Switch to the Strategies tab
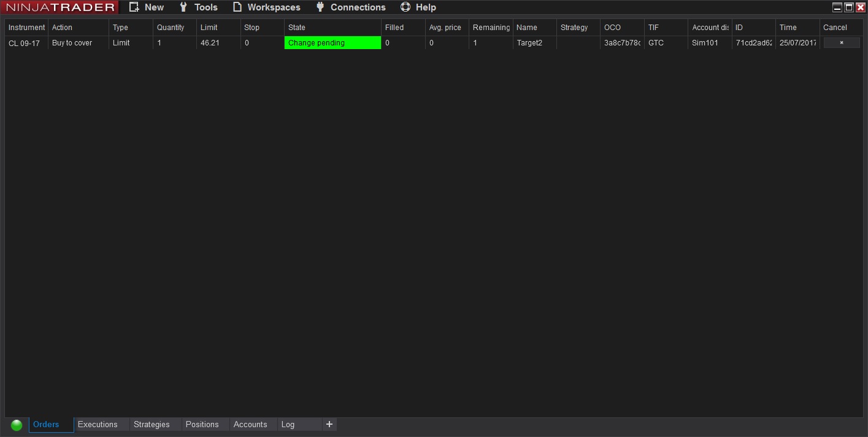 click(156, 425)
